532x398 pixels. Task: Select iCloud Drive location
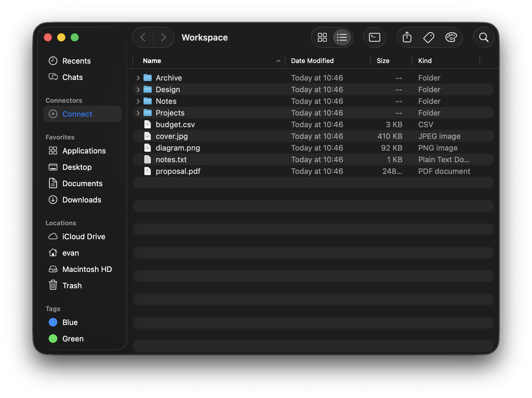coord(82,237)
